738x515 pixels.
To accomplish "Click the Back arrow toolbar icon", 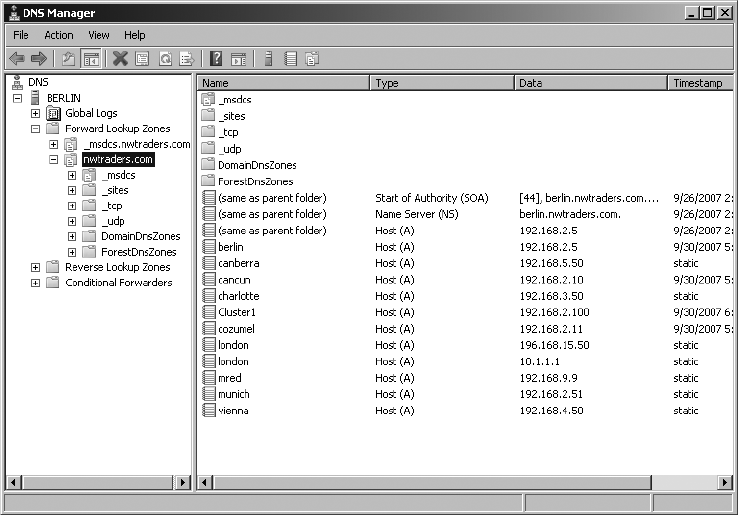I will (x=17, y=59).
